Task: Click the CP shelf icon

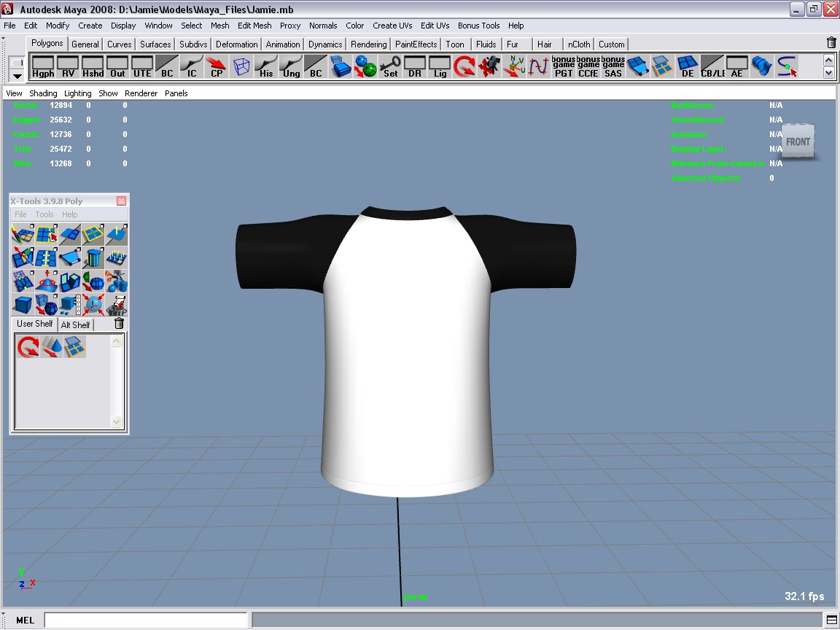Action: point(217,67)
